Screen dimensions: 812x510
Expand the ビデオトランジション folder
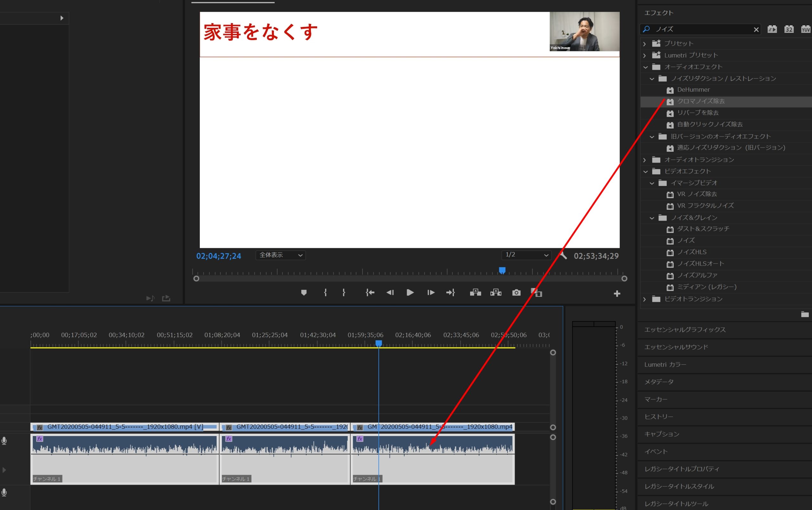(645, 299)
